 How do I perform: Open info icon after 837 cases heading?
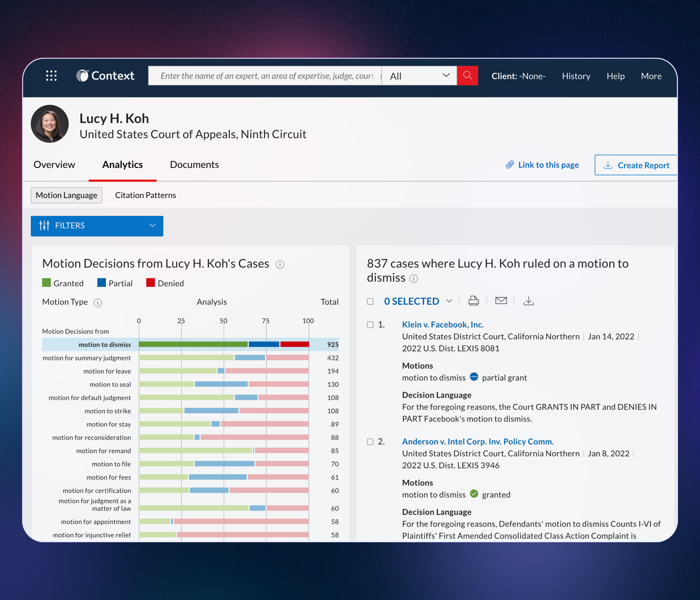(x=414, y=278)
